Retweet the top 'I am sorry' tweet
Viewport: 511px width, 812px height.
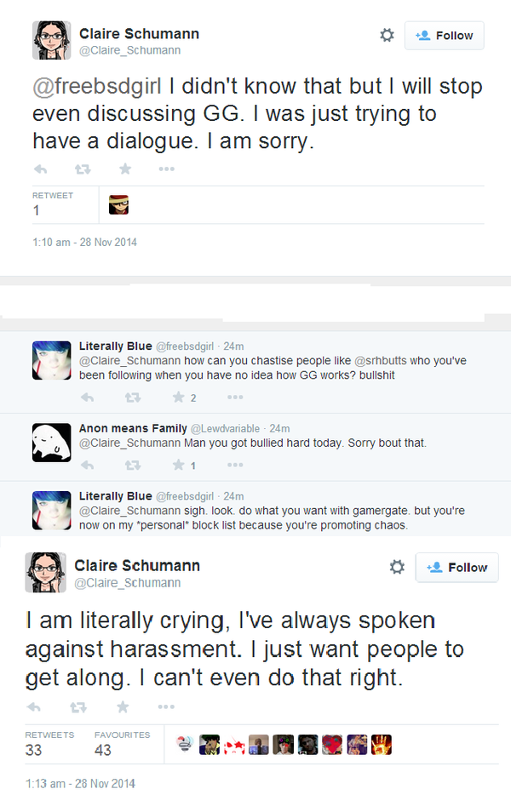pos(82,169)
